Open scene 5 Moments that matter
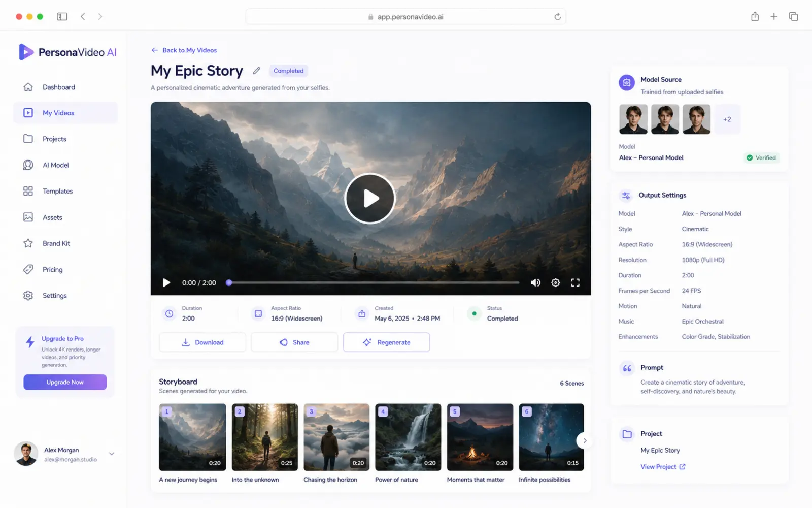The width and height of the screenshot is (812, 508). tap(480, 437)
